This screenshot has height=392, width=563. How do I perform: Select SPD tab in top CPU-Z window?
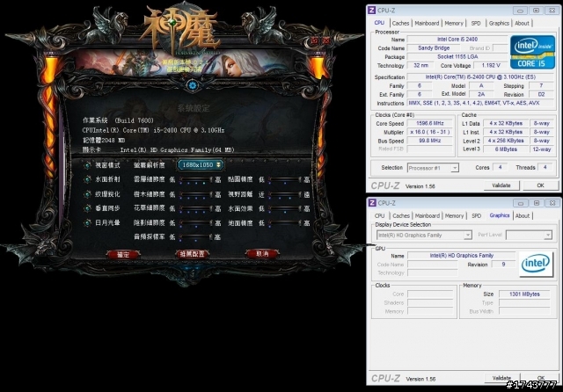[476, 24]
